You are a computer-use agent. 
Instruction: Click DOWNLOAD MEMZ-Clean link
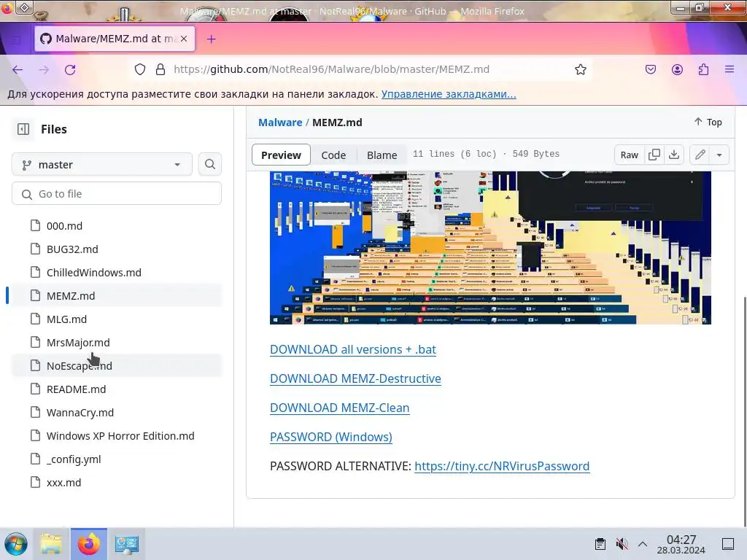pos(340,408)
